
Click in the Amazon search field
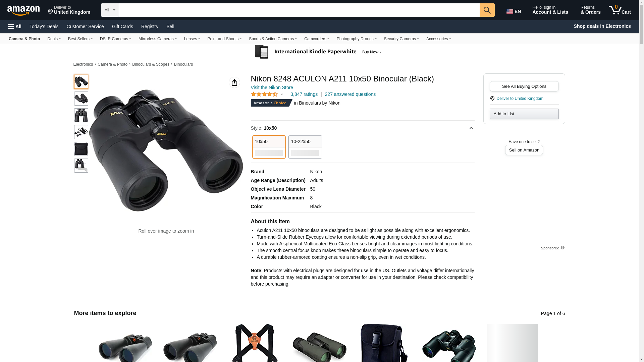coord(299,10)
